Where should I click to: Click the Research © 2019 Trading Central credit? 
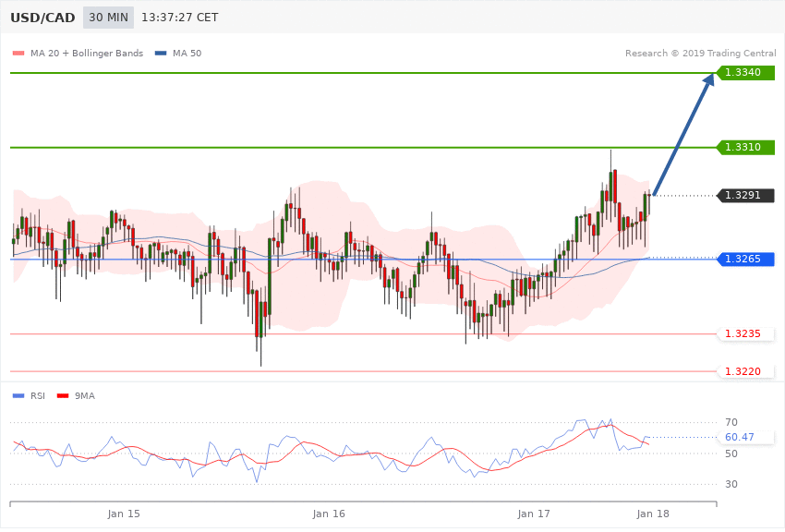[700, 53]
